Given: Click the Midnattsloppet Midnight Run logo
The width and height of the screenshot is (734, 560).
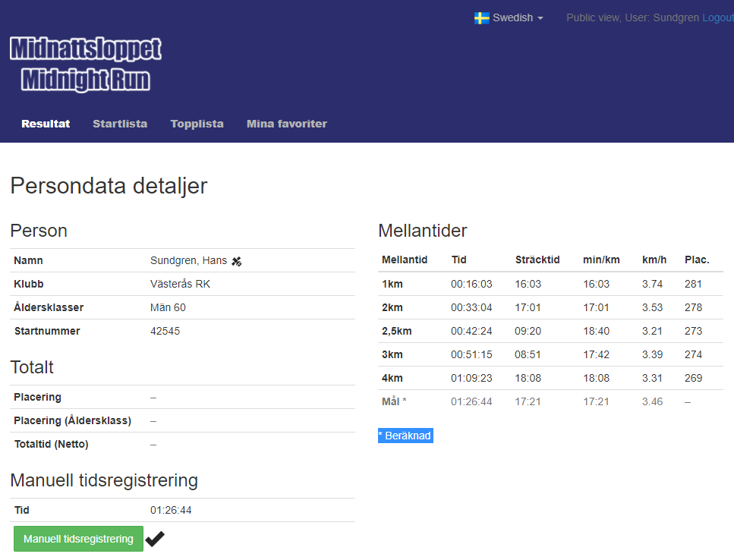Looking at the screenshot, I should (x=86, y=64).
